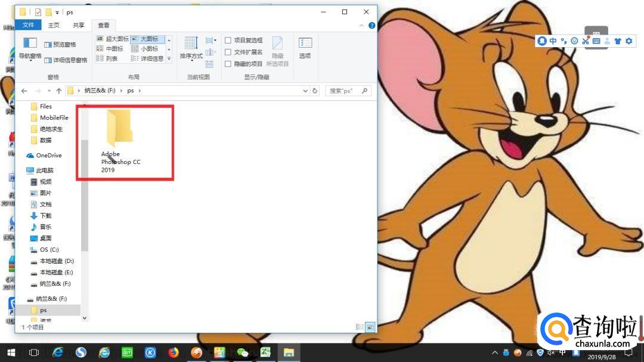Screen dimensions: 644x362
Task: Choose 详细信息 layout
Action: click(147, 59)
